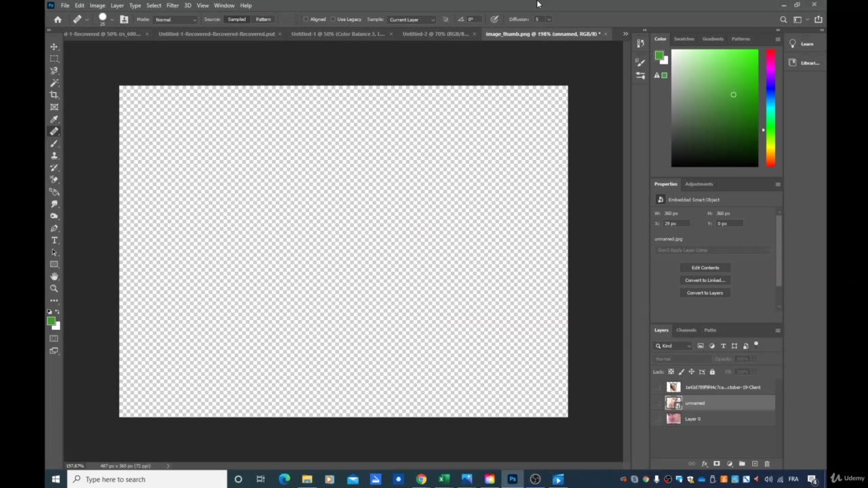Toggle visibility of unnamed layer
This screenshot has width=868, height=488.
[x=658, y=403]
